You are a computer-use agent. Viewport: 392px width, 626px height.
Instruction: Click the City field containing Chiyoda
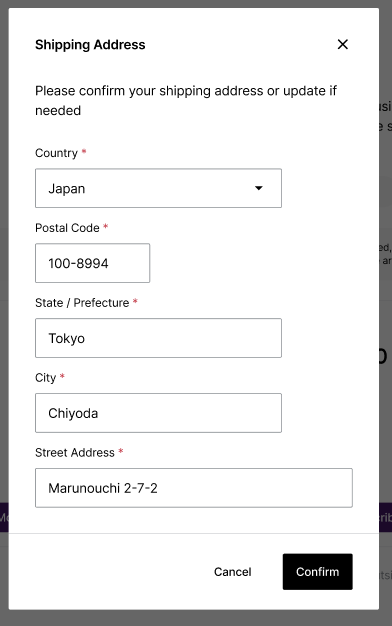click(x=158, y=413)
